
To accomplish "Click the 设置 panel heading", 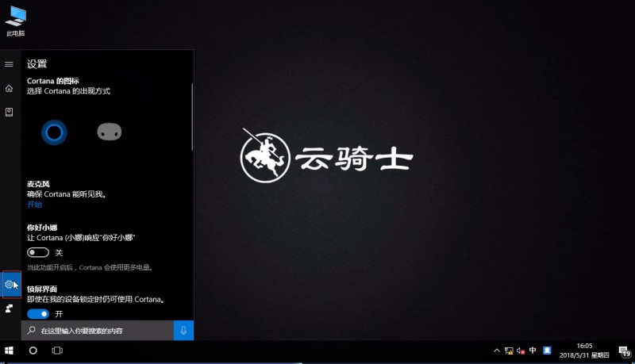I will (37, 64).
